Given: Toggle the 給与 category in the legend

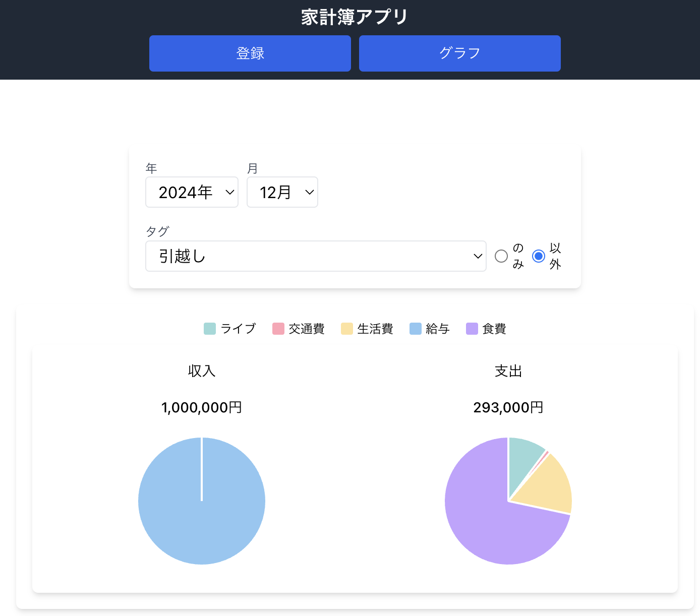Looking at the screenshot, I should point(429,328).
